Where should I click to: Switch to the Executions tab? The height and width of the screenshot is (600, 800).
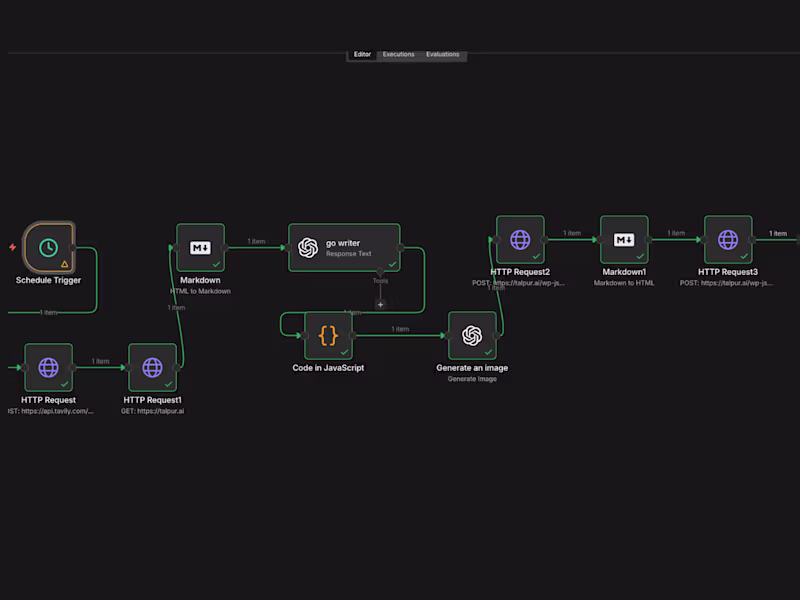397,54
